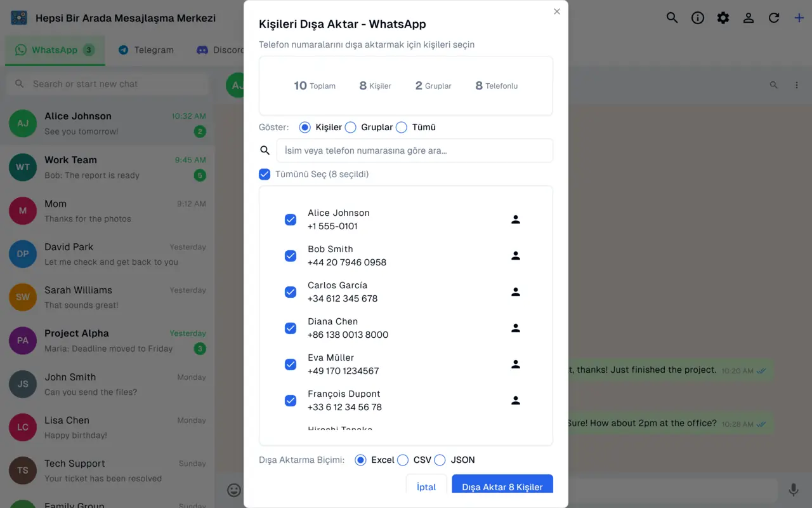
Task: Click the microphone voice message icon
Action: [794, 490]
